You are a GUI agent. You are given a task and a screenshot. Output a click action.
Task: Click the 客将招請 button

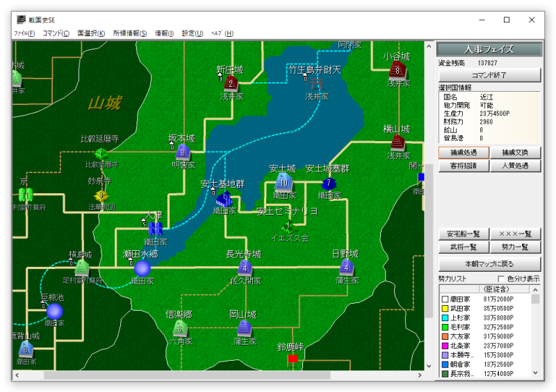pyautogui.click(x=464, y=165)
